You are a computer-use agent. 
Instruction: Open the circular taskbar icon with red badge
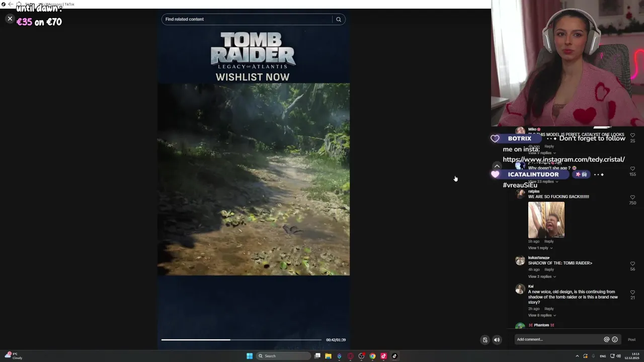click(x=361, y=356)
